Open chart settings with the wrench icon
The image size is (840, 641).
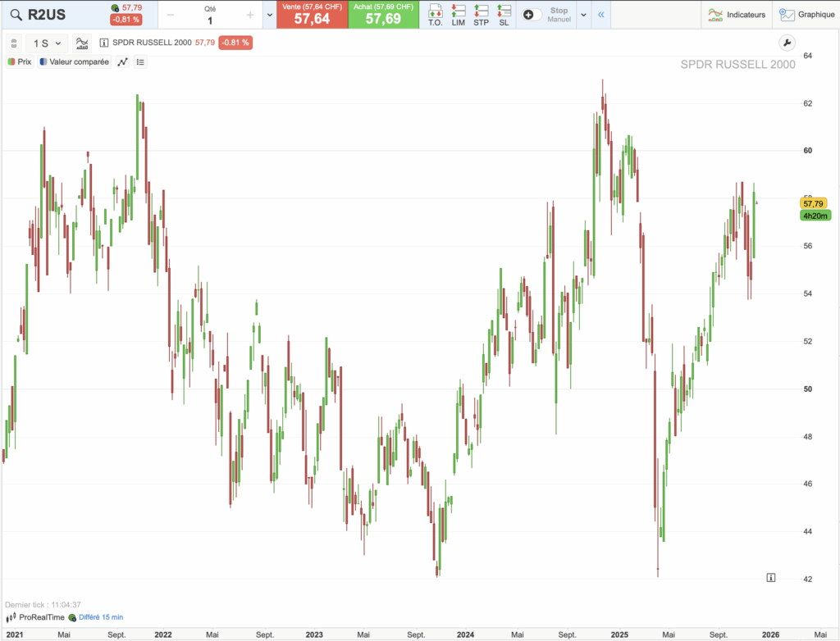coord(787,42)
